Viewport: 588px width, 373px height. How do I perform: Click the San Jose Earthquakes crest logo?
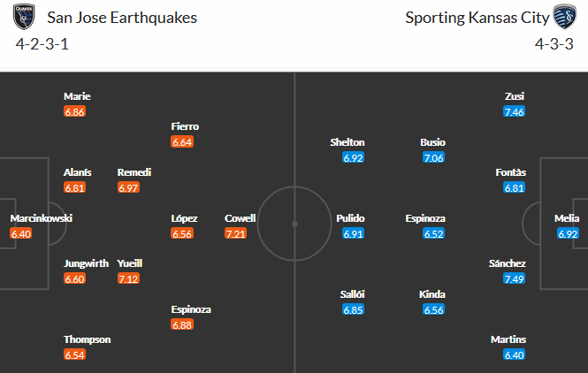click(24, 17)
